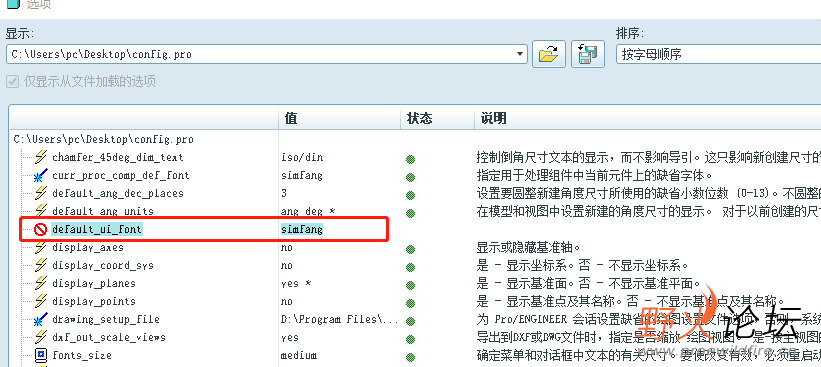821x367 pixels.
Task: Click the wand icon for curr_proc_comp_def_font
Action: pos(41,175)
